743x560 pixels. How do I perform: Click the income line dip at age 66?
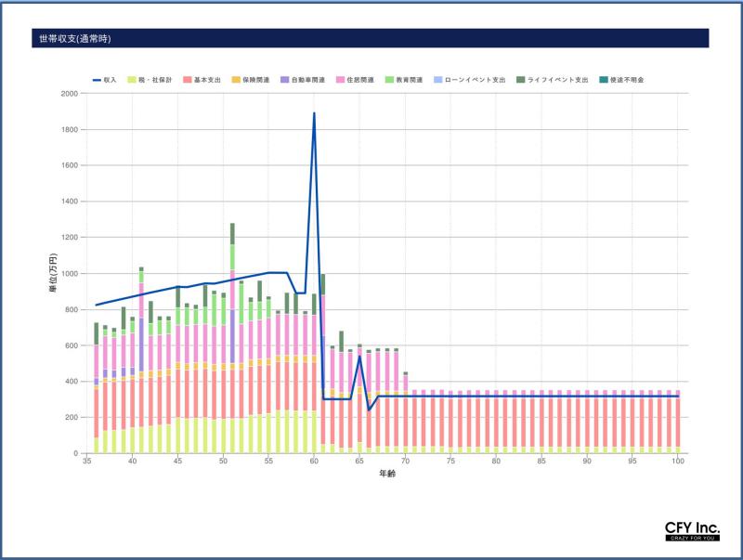tap(369, 410)
